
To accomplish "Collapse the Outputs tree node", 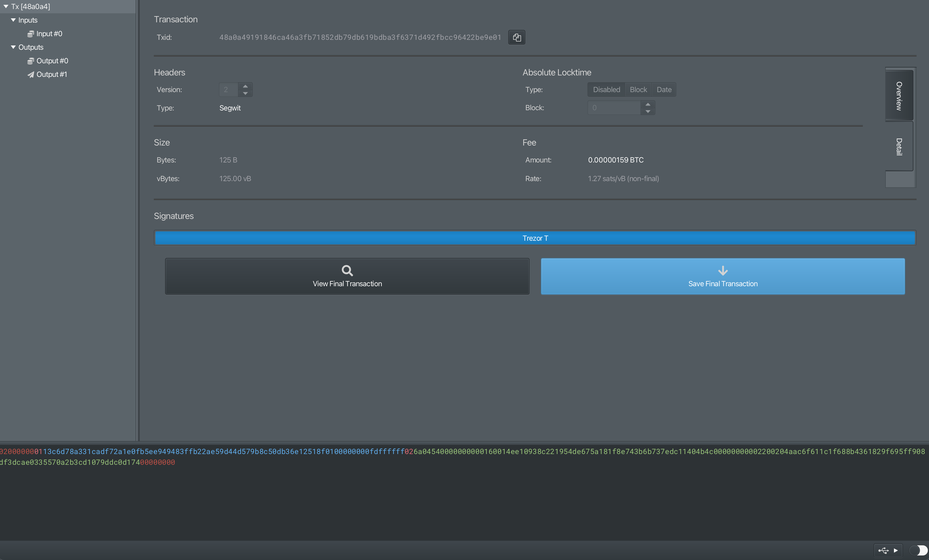I will point(14,47).
